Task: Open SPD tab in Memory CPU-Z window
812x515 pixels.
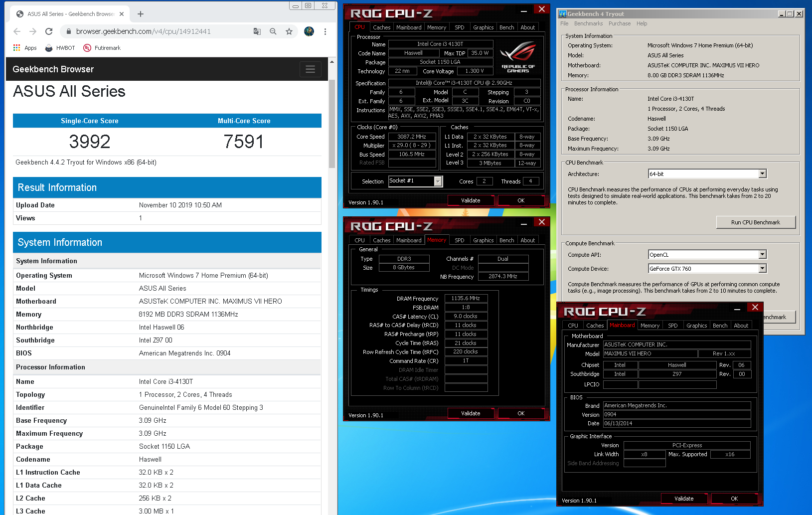Action: [x=460, y=240]
